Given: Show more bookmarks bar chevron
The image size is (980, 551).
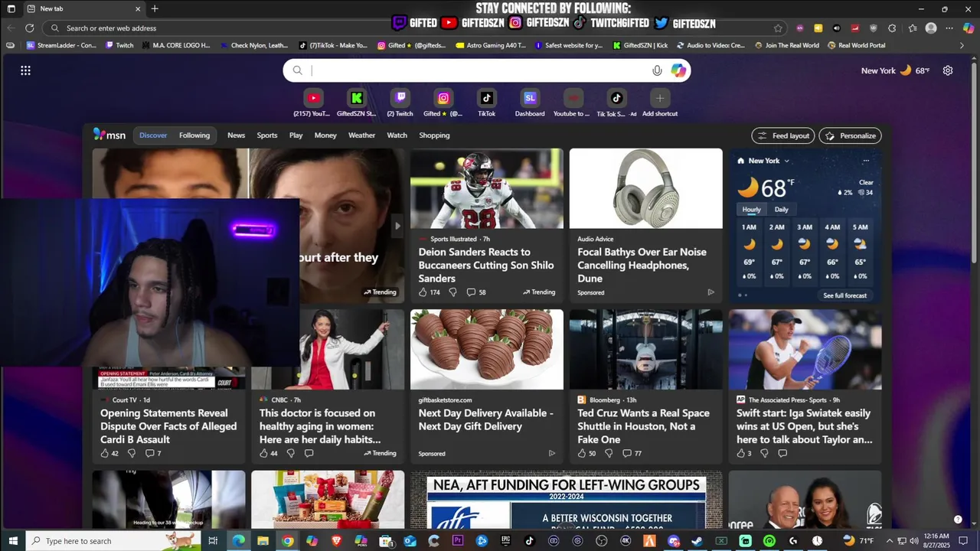Looking at the screenshot, I should click(962, 45).
